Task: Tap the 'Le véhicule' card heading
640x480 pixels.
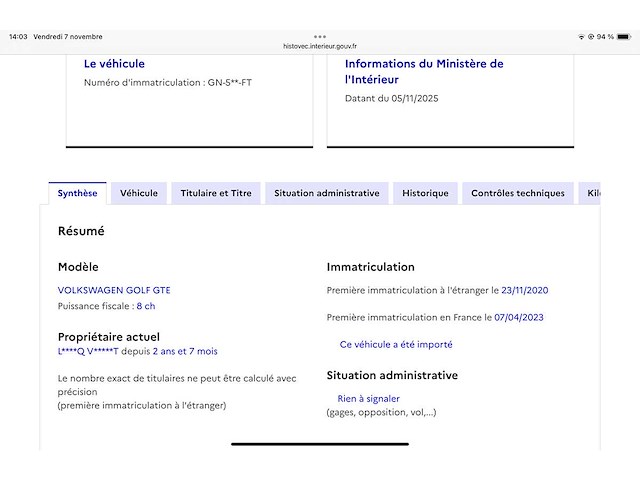Action: pyautogui.click(x=114, y=64)
